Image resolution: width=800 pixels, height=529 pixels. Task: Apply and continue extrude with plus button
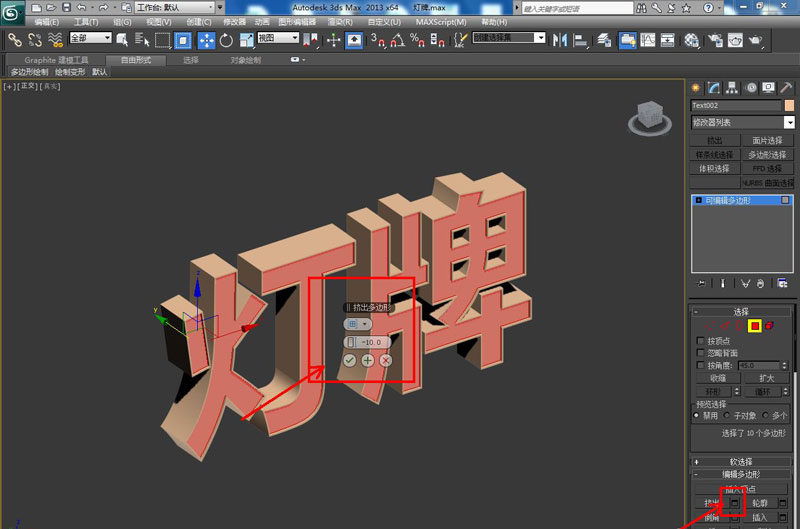pos(368,360)
